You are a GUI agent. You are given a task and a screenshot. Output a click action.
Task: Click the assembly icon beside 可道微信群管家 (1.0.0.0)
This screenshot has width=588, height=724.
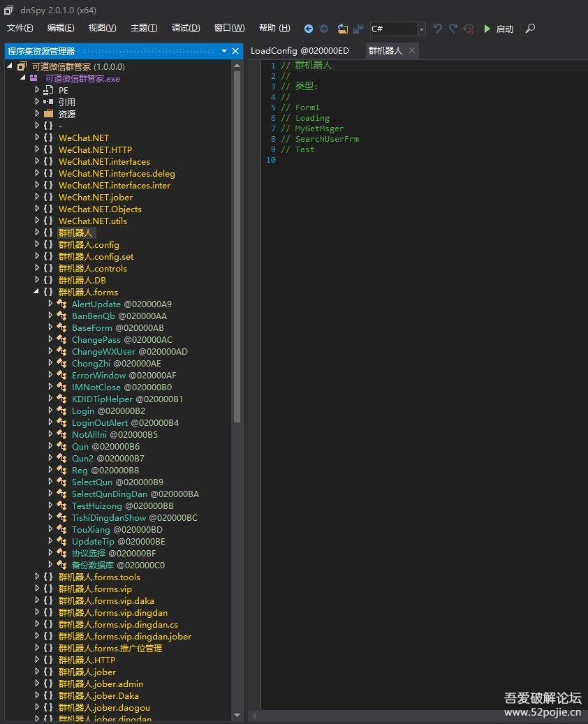22,66
